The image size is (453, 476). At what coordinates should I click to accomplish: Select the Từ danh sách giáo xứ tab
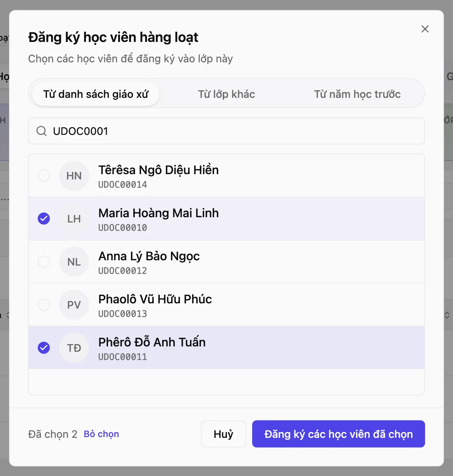(x=96, y=94)
